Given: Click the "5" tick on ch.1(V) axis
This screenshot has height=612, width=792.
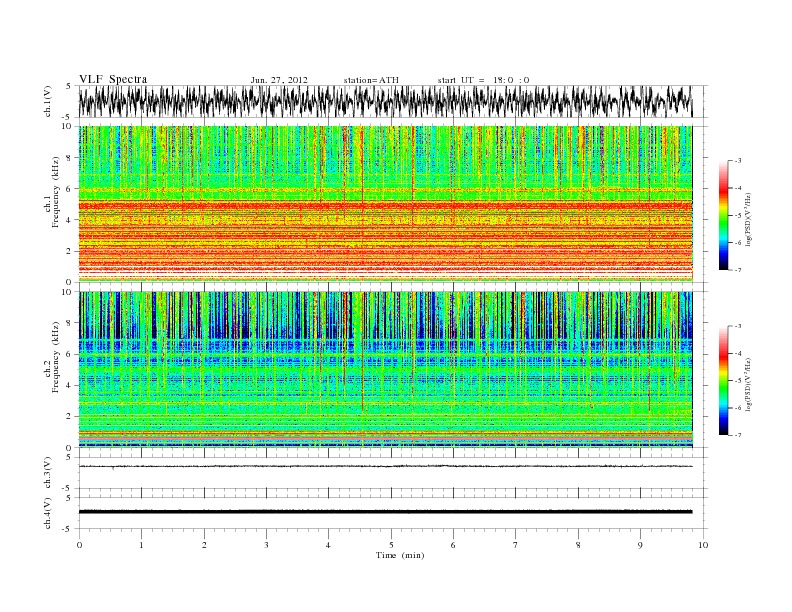Looking at the screenshot, I should coord(69,86).
